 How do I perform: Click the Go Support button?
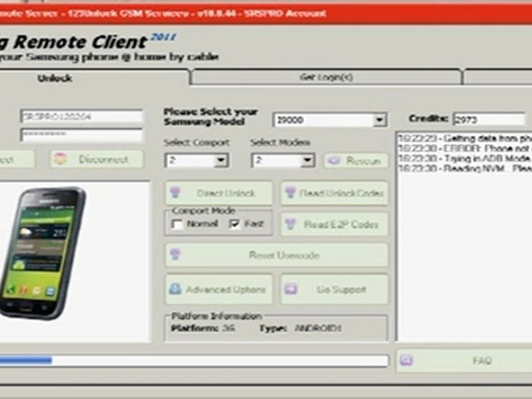tap(334, 289)
